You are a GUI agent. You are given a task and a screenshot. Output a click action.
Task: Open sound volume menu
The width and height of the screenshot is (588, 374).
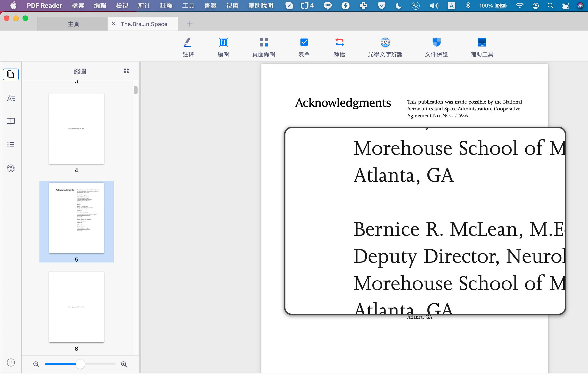coord(434,5)
